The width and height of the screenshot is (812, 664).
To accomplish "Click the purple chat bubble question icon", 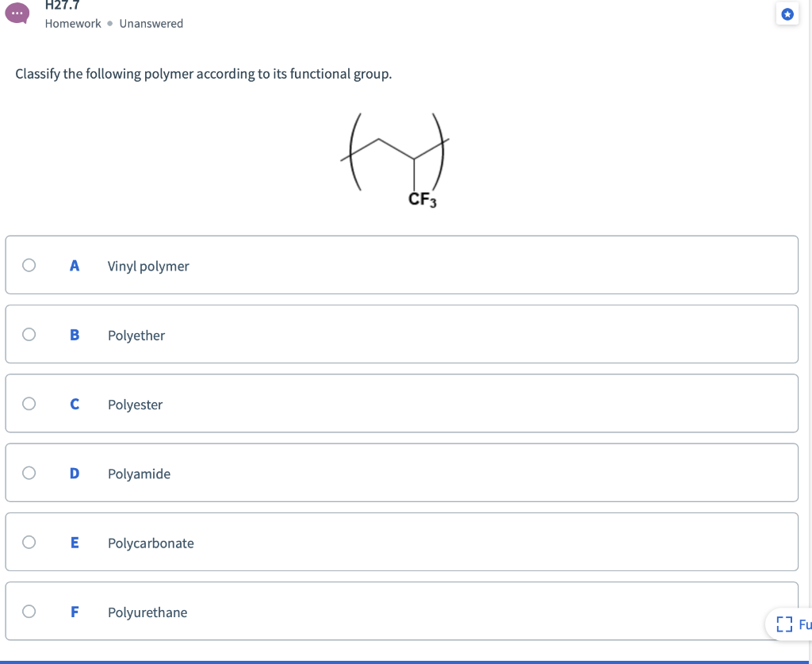I will click(17, 13).
